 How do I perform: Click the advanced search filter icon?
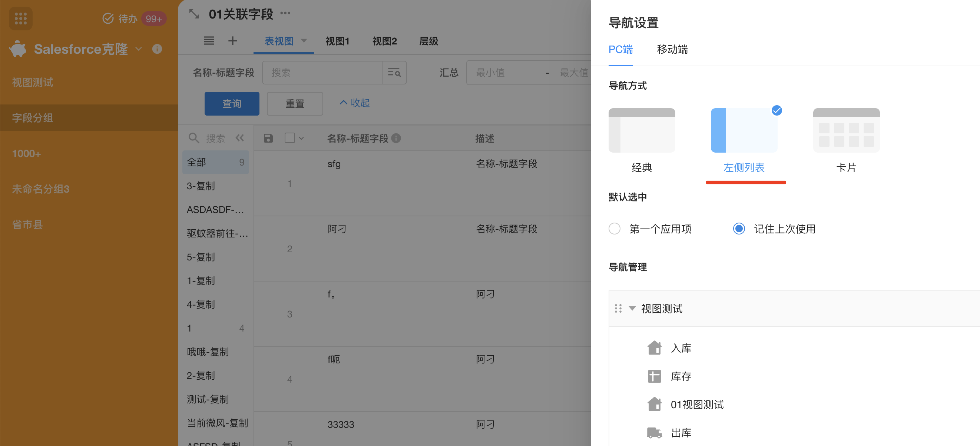[x=394, y=72]
